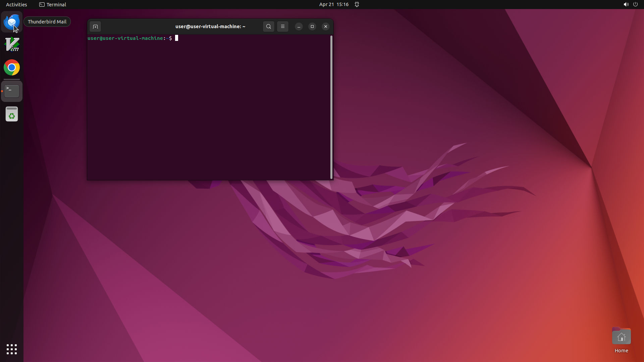
Task: Open Google Chrome from the dock
Action: point(12,68)
